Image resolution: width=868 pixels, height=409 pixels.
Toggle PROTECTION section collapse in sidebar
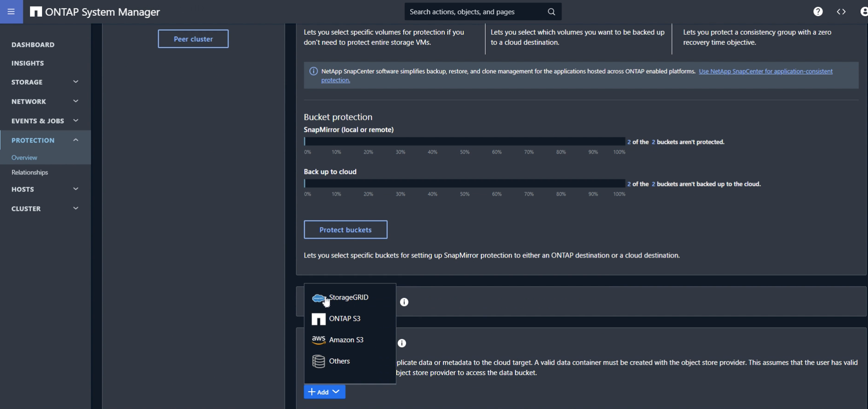(75, 140)
